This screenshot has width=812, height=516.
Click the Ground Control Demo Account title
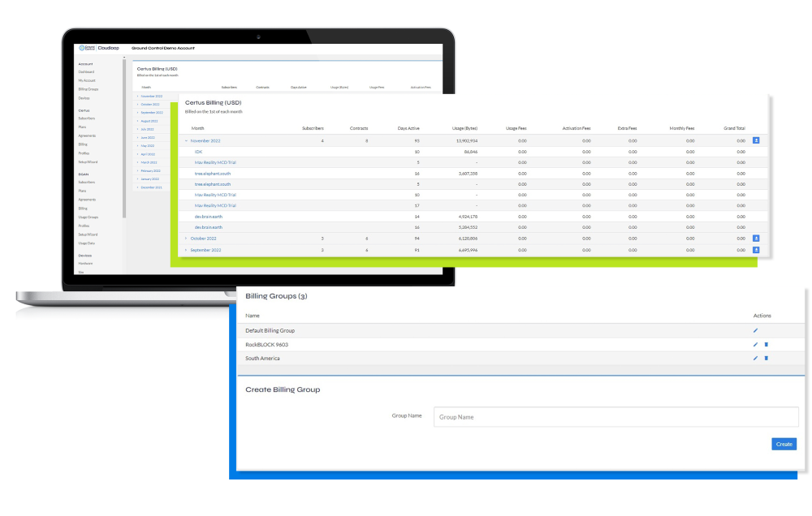[x=163, y=48]
